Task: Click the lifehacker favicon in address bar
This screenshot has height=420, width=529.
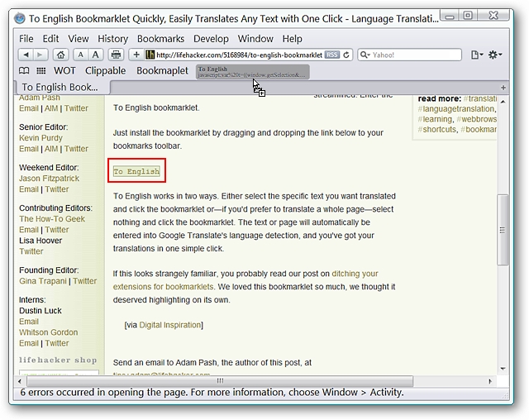Action: point(150,55)
